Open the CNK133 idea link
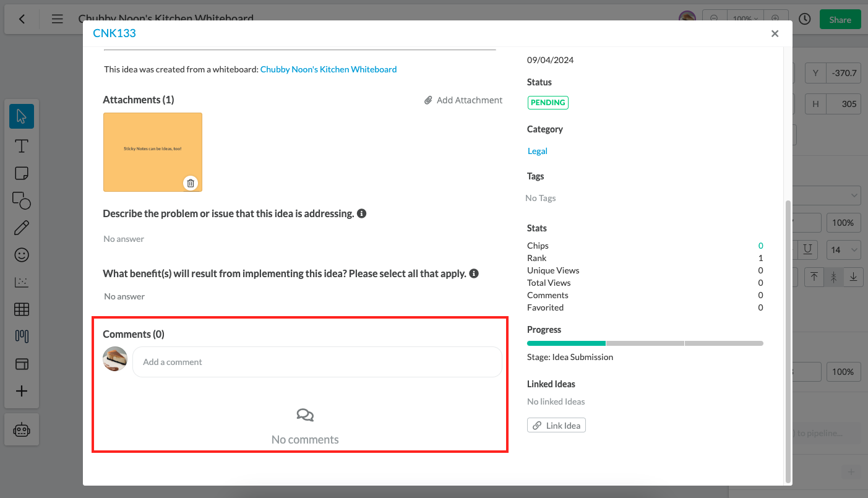Viewport: 868px width, 498px height. tap(114, 33)
